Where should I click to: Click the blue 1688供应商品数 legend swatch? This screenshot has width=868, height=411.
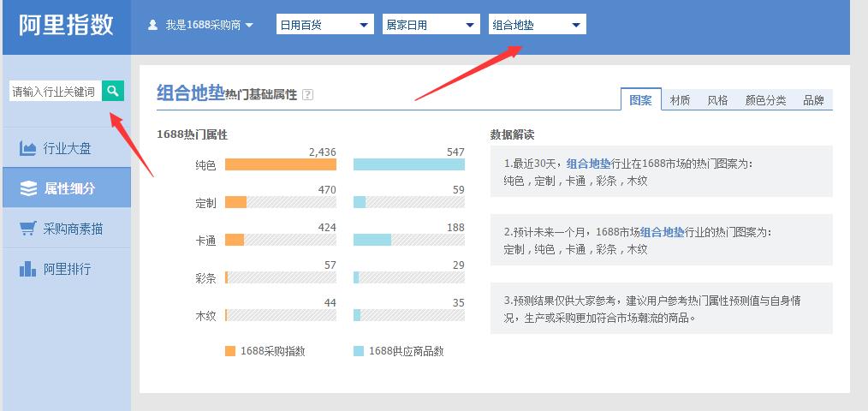(x=359, y=351)
